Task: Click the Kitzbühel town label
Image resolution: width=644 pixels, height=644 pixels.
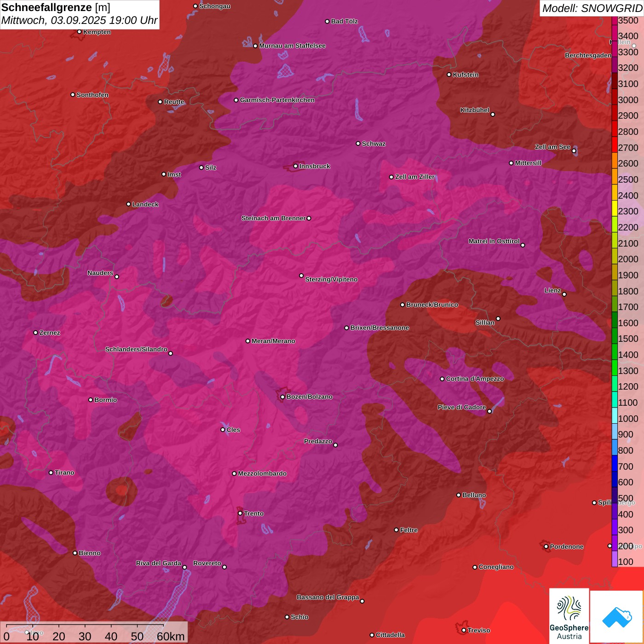Action: tap(475, 110)
